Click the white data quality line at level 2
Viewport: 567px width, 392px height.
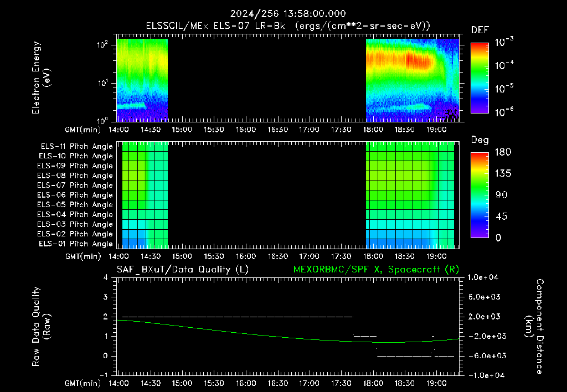pos(238,317)
